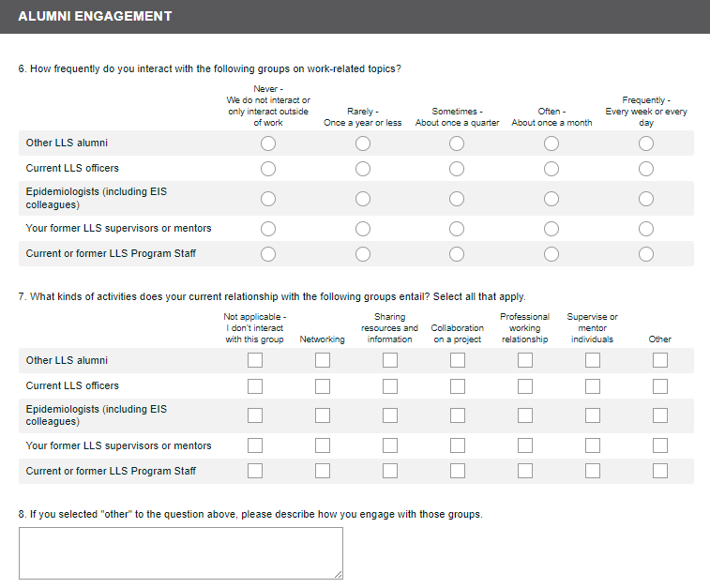Select Rarely for Epidemiologists interaction frequency
The width and height of the screenshot is (710, 588).
pyautogui.click(x=363, y=199)
